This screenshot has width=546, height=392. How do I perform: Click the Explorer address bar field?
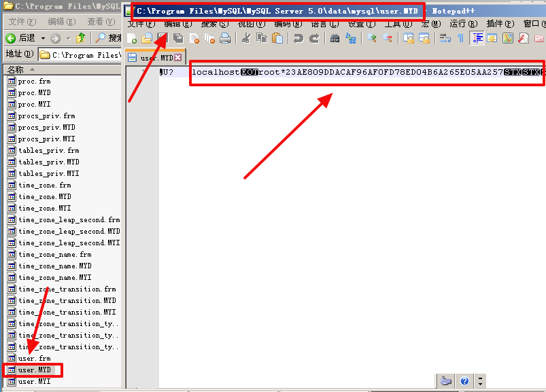pyautogui.click(x=80, y=54)
